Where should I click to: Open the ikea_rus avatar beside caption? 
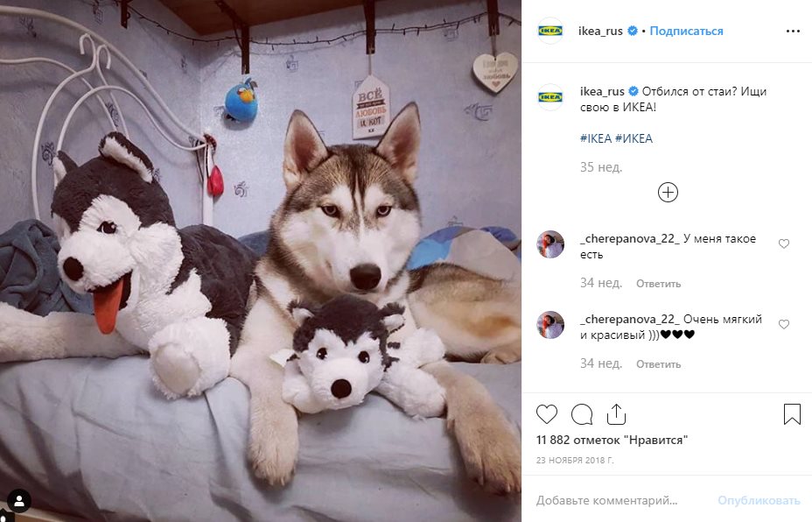pos(550,97)
